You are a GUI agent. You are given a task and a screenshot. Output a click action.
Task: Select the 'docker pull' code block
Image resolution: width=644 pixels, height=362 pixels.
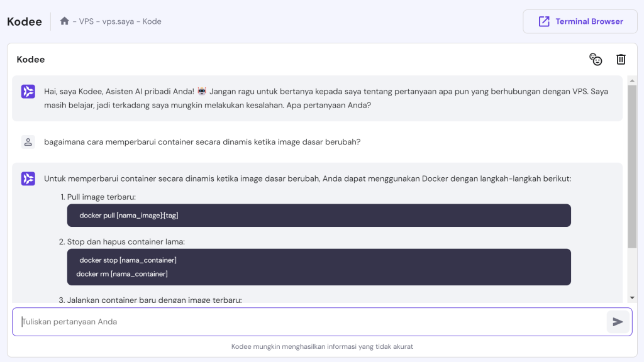click(319, 215)
